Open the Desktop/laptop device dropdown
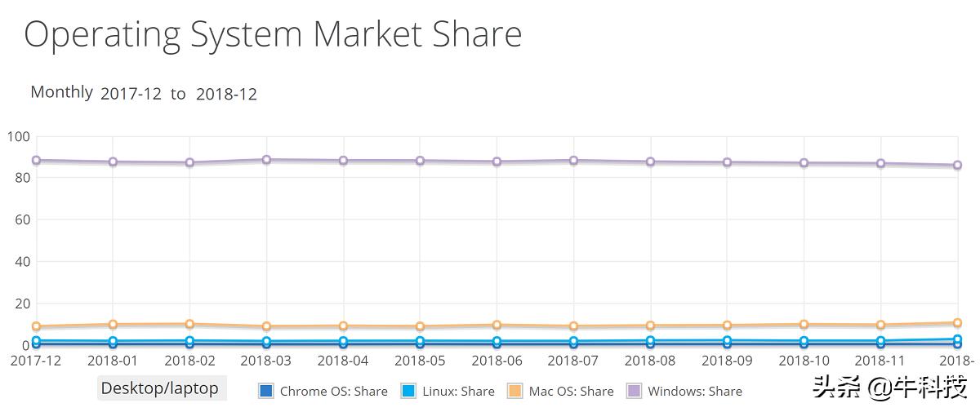 [x=160, y=388]
